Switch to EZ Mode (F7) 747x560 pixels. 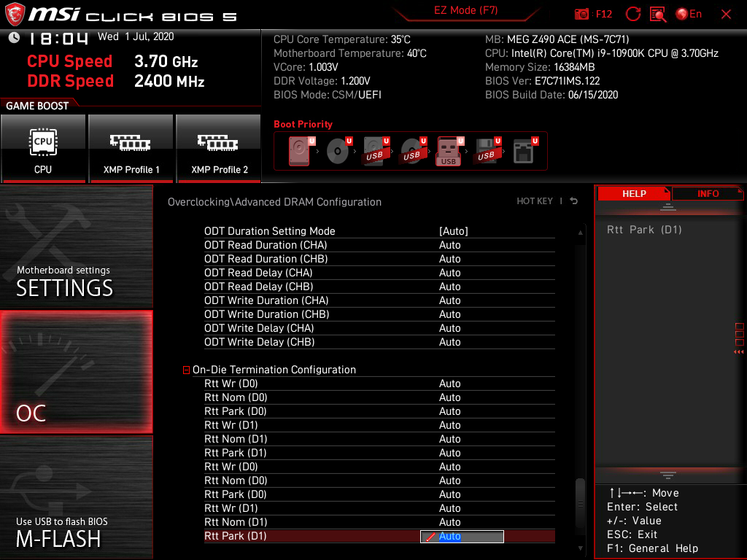coord(467,12)
